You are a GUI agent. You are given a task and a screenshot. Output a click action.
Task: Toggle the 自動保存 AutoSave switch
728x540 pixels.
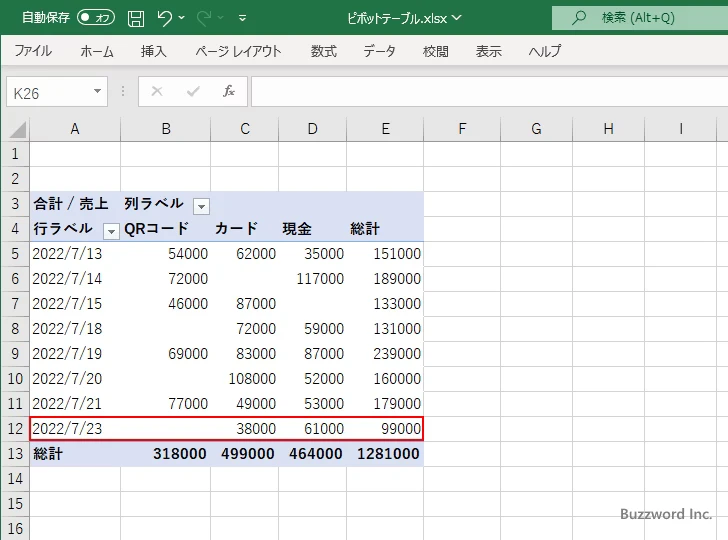96,18
